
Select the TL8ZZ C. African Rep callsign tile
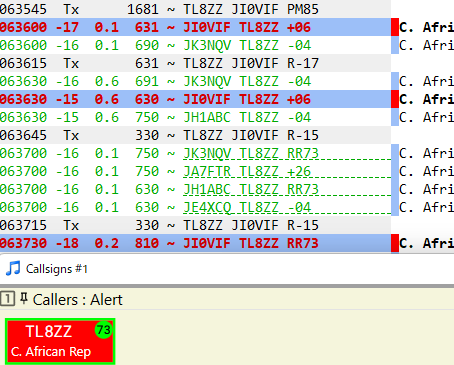coord(60,341)
